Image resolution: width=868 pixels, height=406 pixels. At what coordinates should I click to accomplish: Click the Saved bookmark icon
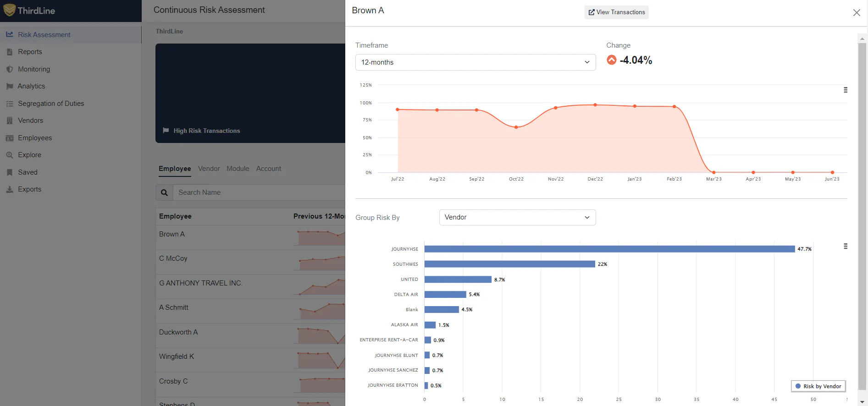pos(9,172)
